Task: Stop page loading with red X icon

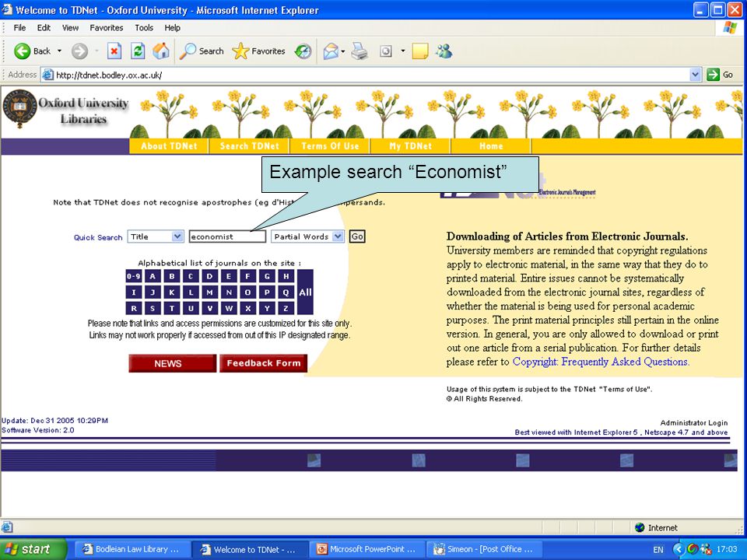Action: pos(114,51)
